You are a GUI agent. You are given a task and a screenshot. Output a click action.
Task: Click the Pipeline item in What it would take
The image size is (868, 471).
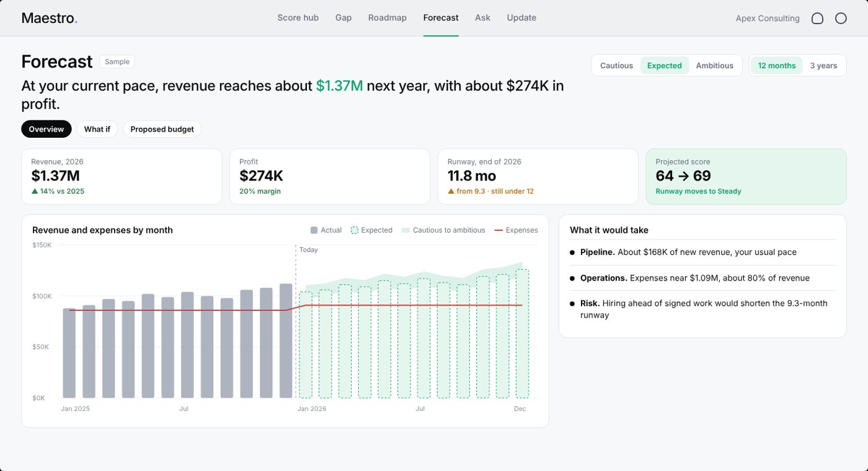703,253
